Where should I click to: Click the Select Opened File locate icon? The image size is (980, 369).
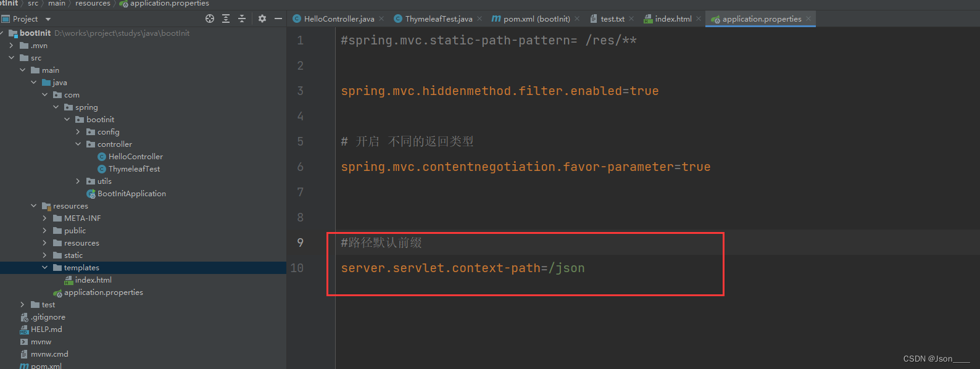[x=210, y=19]
